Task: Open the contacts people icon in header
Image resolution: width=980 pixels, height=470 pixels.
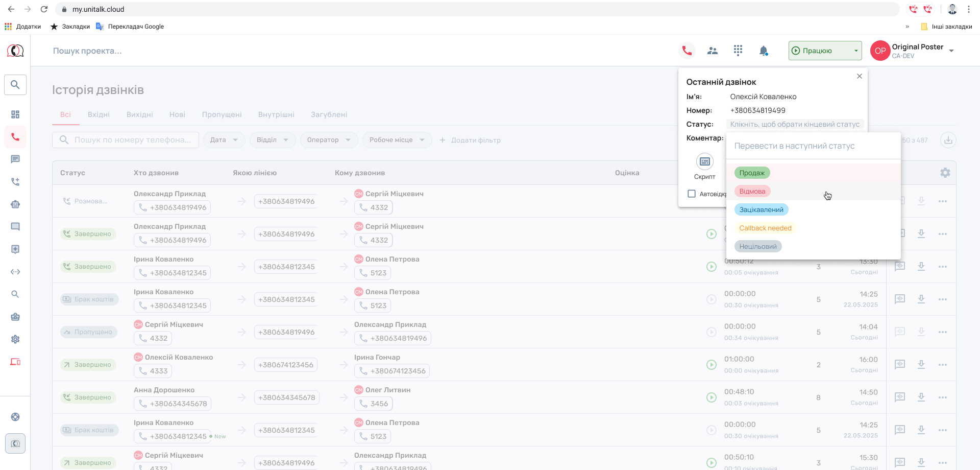Action: tap(713, 51)
